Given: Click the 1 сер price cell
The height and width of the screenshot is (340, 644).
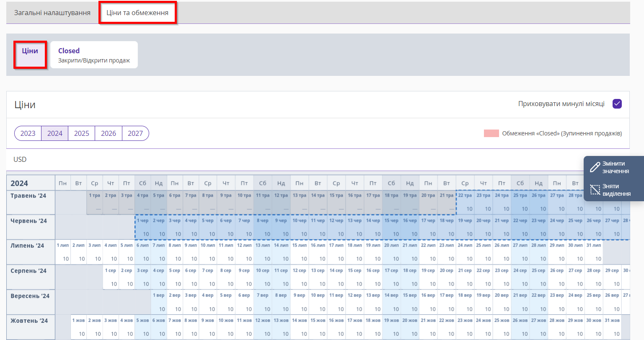Looking at the screenshot, I should (111, 277).
